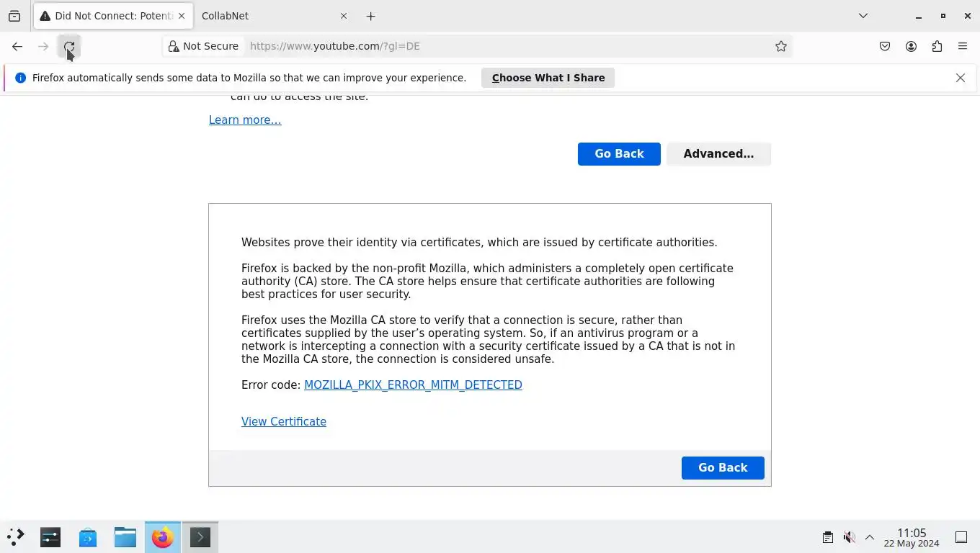Open the Extensions puzzle icon
Image resolution: width=980 pixels, height=553 pixels.
(937, 46)
